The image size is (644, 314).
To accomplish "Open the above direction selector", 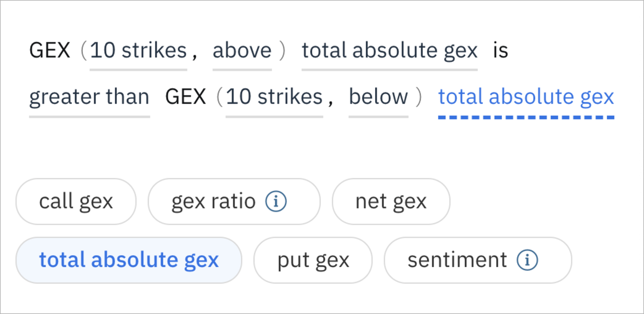I will (x=242, y=51).
